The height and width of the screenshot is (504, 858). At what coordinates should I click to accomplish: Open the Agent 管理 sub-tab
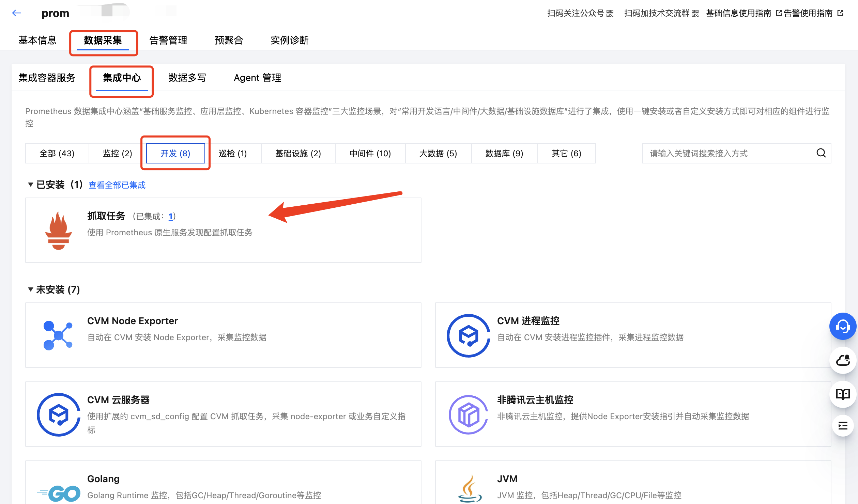click(257, 78)
